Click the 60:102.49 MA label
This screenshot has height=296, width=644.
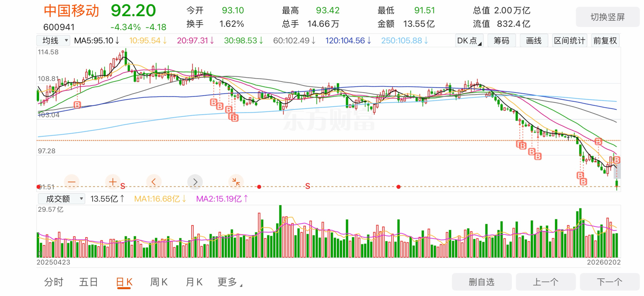click(294, 40)
